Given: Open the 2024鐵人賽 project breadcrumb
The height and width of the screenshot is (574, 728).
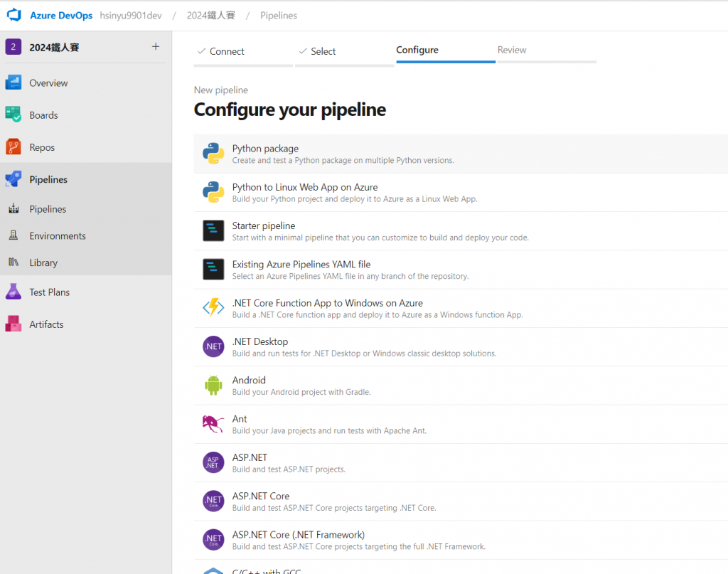Looking at the screenshot, I should coord(210,16).
